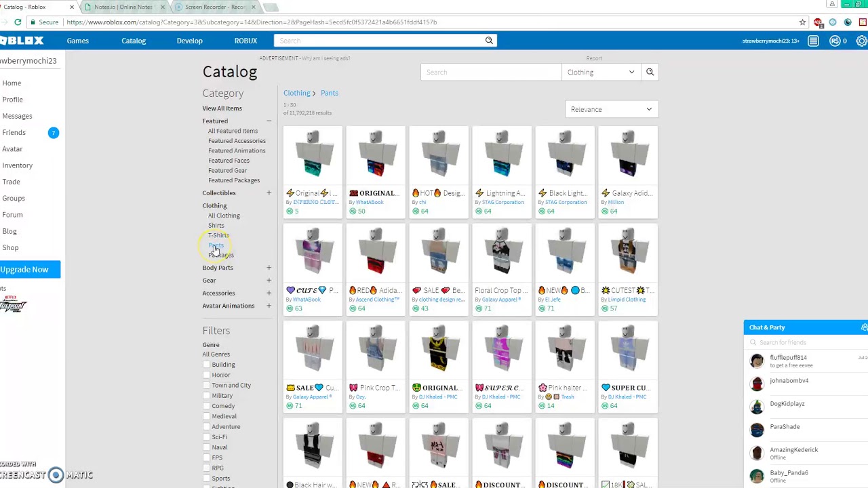Screen dimensions: 868x488
Task: Open the Lightning A... pants thumbnail
Action: [502, 156]
